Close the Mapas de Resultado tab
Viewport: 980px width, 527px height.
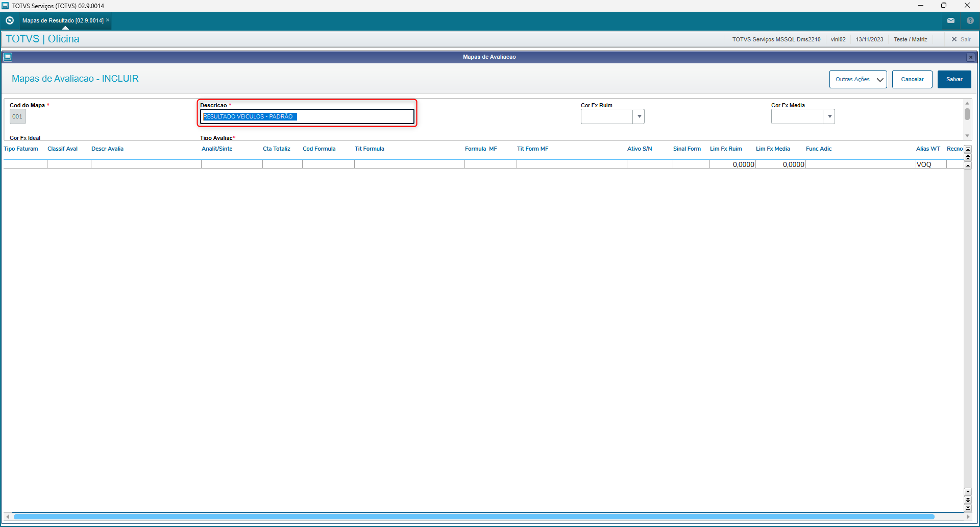click(108, 20)
